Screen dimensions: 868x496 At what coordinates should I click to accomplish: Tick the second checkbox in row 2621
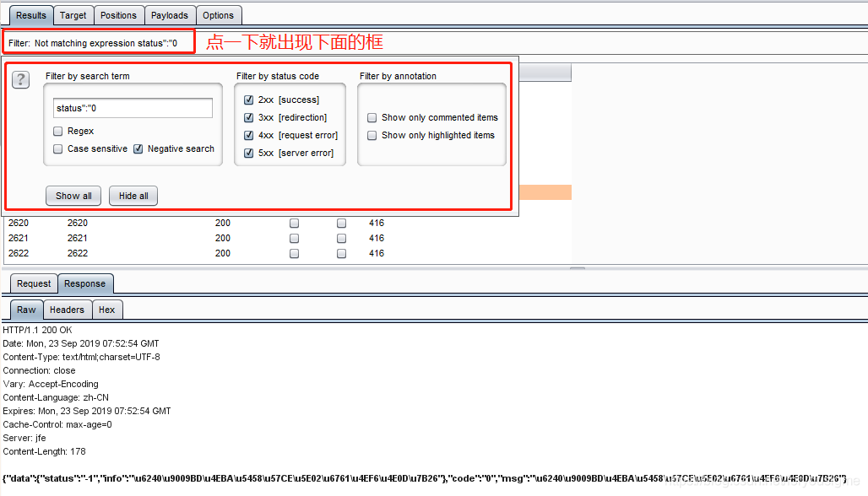click(342, 239)
